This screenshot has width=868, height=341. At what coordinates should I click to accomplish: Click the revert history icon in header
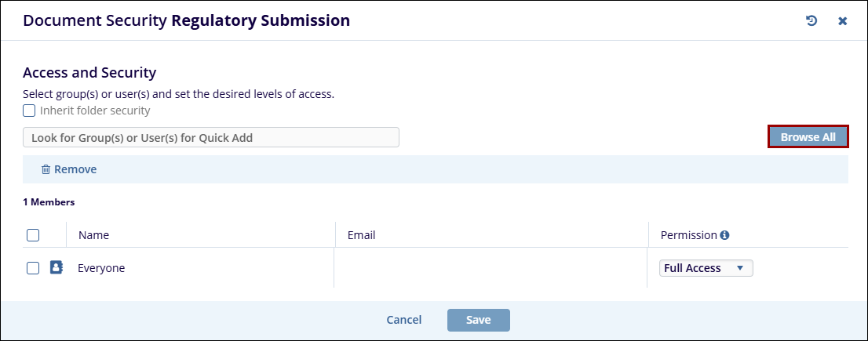tap(811, 21)
